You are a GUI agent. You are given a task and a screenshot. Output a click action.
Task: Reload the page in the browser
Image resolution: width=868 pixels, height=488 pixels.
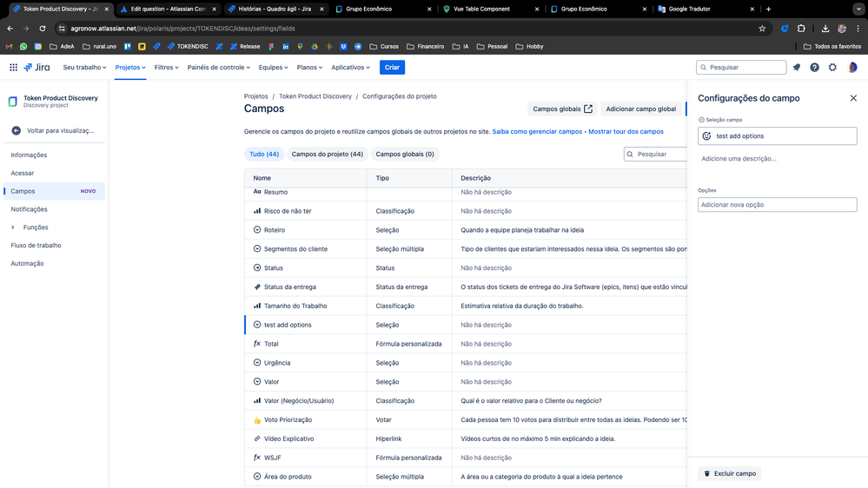[x=42, y=28]
